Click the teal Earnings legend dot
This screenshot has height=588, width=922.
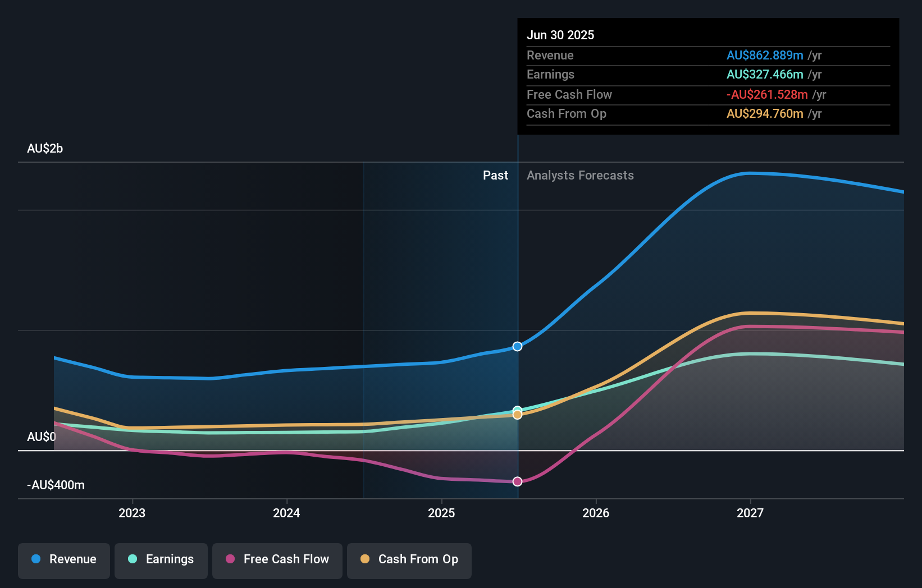click(131, 559)
